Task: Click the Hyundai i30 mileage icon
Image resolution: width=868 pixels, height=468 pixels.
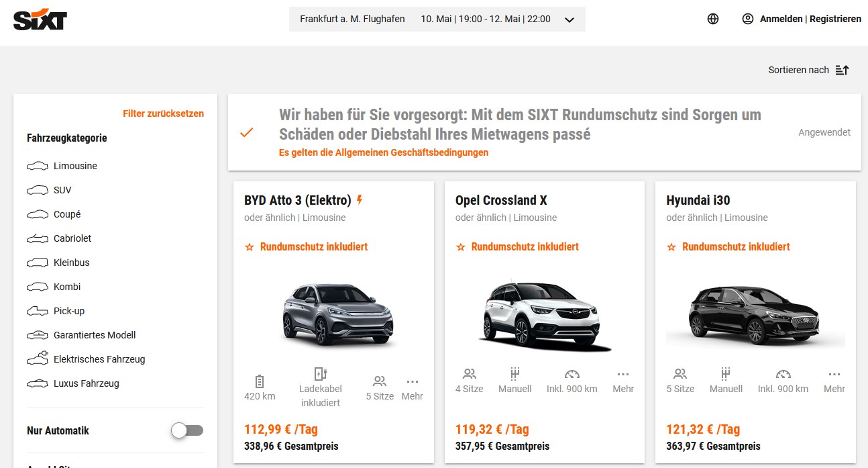Action: 783,374
